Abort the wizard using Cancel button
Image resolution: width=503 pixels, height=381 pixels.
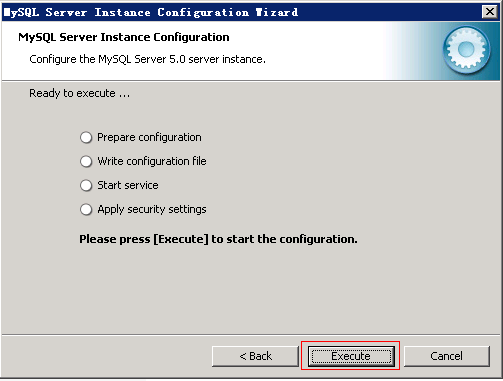pyautogui.click(x=447, y=356)
